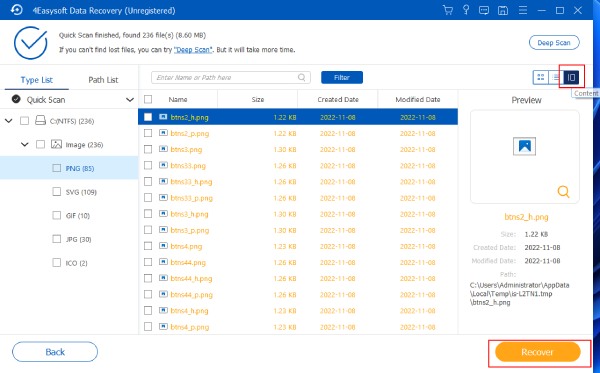Click the register key icon

466,10
